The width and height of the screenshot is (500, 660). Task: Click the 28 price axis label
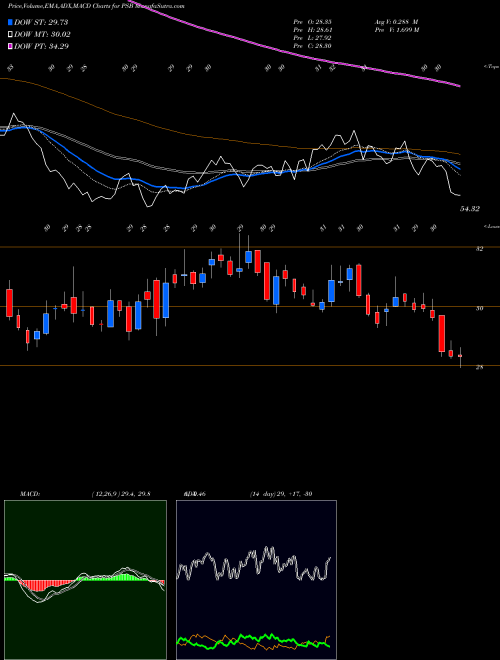(479, 367)
